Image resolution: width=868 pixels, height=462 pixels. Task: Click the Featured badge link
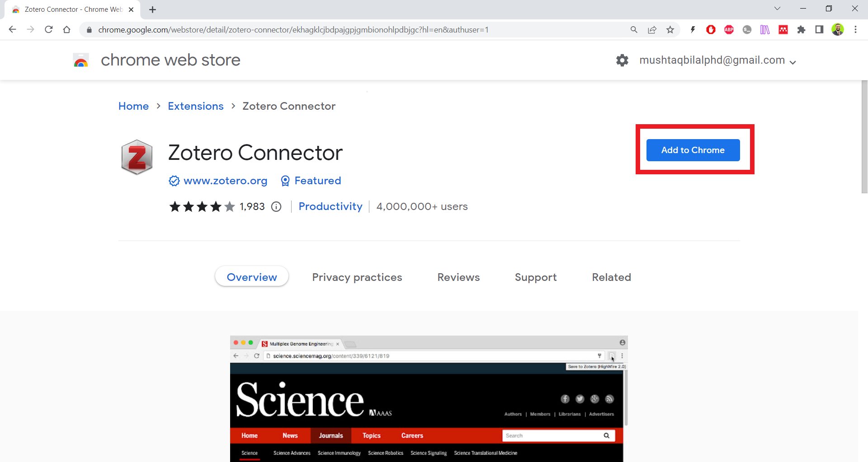pos(317,181)
